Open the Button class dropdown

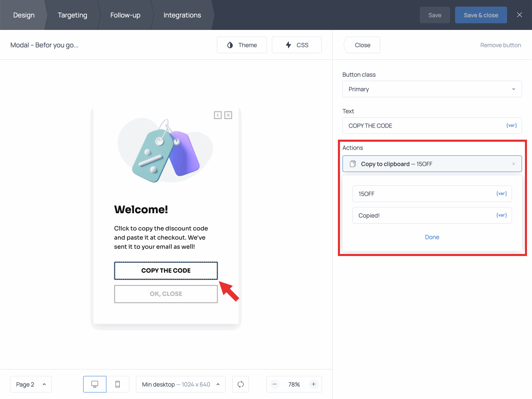(x=432, y=89)
